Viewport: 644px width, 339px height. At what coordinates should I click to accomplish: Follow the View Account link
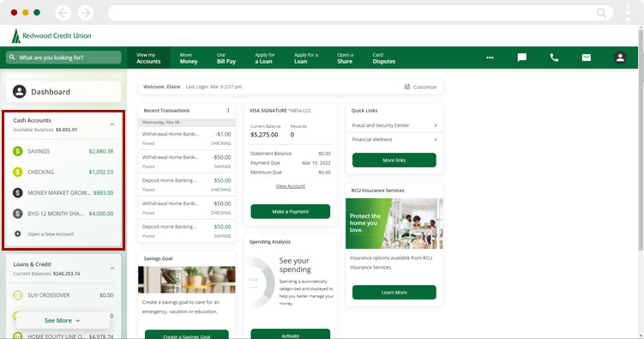291,186
